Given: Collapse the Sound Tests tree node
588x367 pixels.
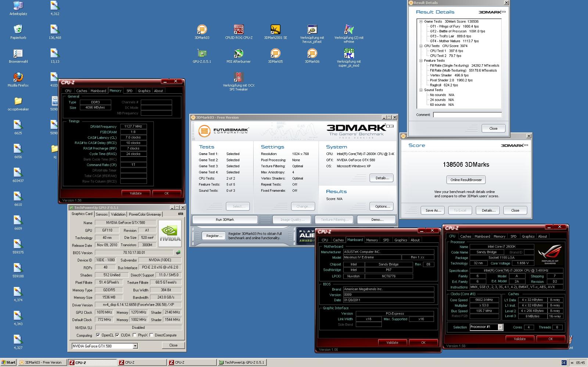Looking at the screenshot, I should coord(421,90).
